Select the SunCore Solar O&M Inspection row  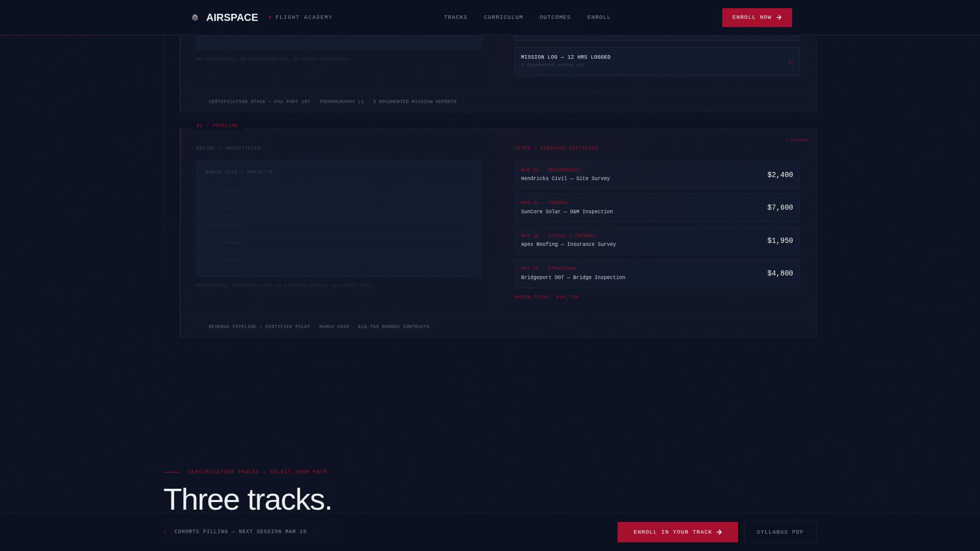coord(657,208)
